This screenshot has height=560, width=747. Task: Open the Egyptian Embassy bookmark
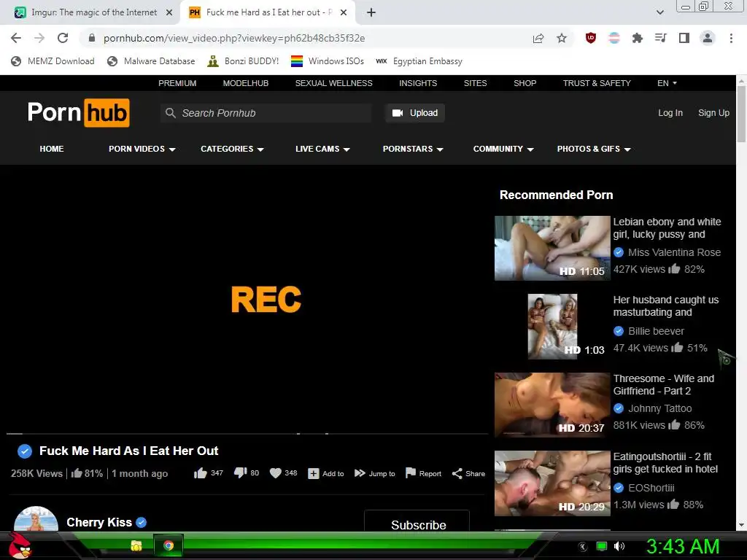419,61
